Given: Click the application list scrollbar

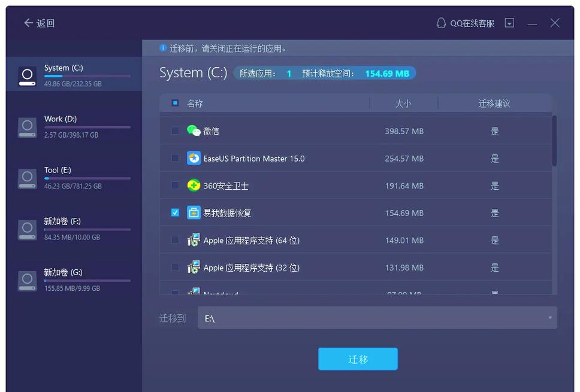Looking at the screenshot, I should click(554, 141).
